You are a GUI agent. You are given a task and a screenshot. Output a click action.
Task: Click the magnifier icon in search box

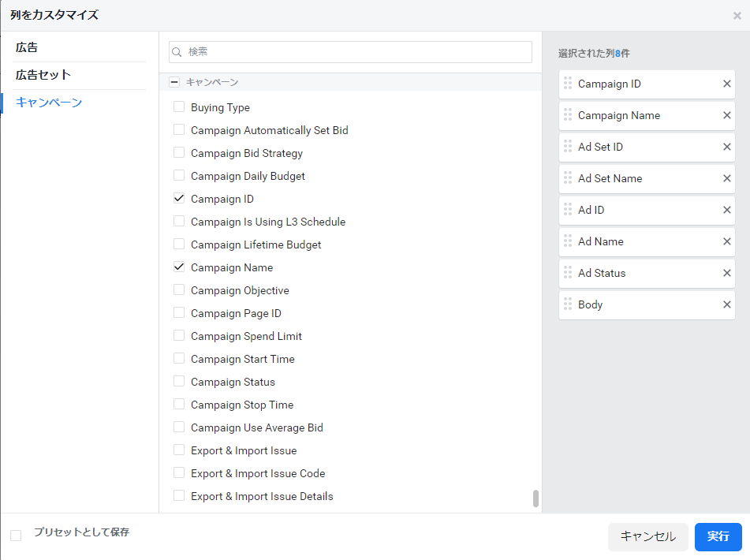tap(177, 52)
